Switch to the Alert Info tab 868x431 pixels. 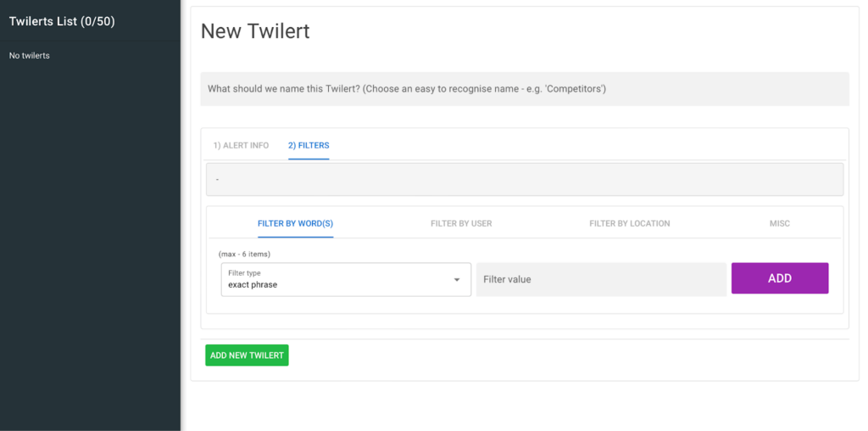pos(241,145)
